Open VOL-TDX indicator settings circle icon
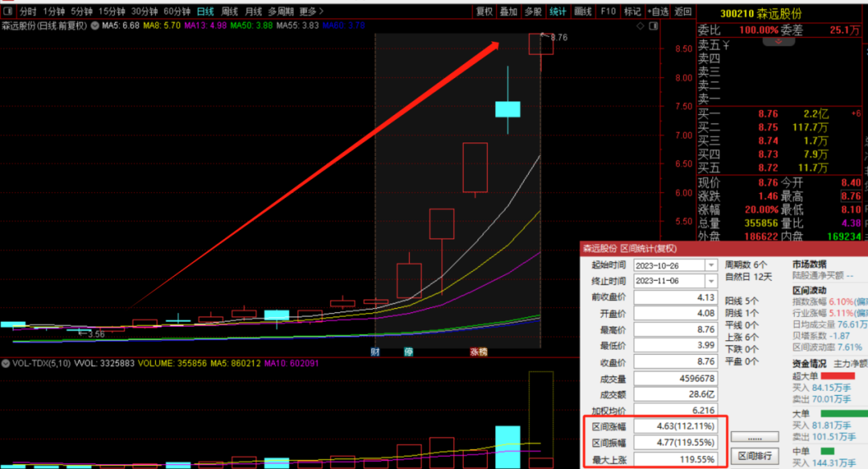This screenshot has height=469, width=868. (6, 364)
